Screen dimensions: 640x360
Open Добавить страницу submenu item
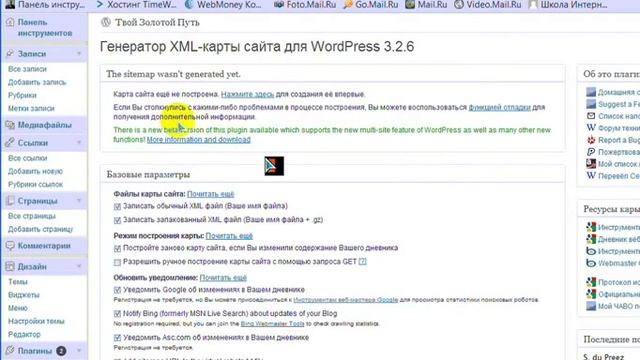coord(40,229)
